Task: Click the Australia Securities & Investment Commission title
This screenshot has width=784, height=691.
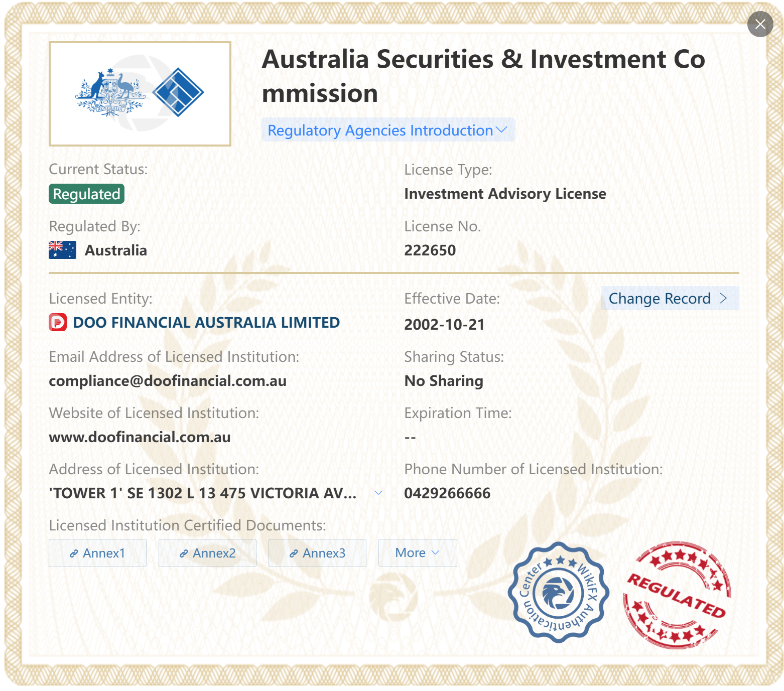Action: (483, 76)
